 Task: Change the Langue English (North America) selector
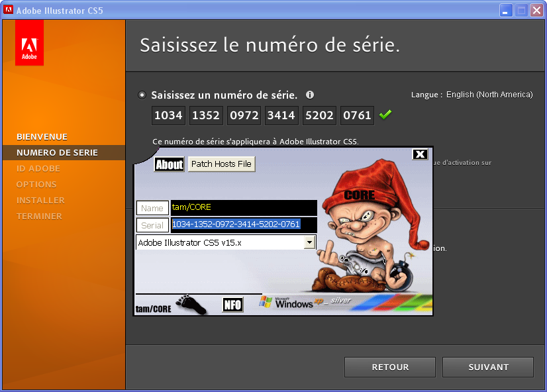pos(489,95)
